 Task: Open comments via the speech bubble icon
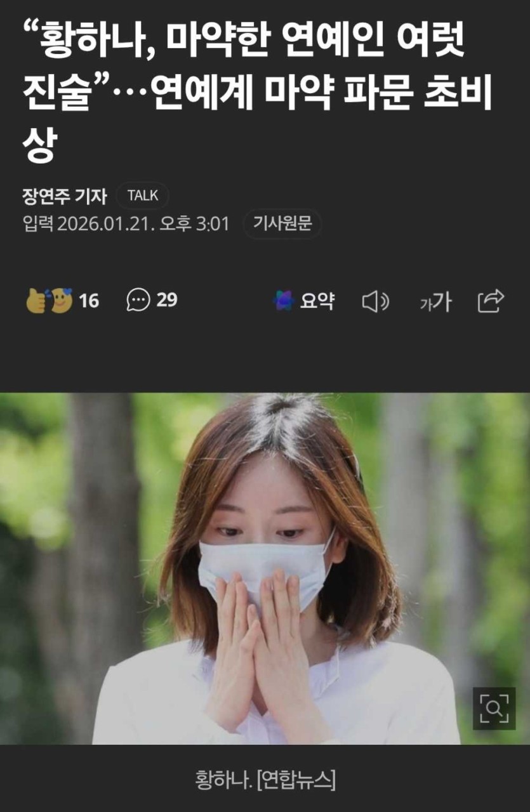(138, 300)
